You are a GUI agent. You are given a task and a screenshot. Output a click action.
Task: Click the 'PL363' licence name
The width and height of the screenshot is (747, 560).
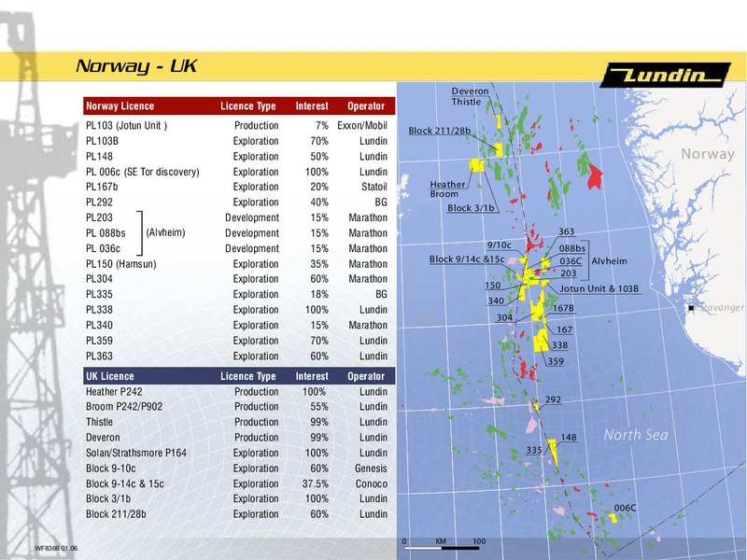pyautogui.click(x=99, y=357)
